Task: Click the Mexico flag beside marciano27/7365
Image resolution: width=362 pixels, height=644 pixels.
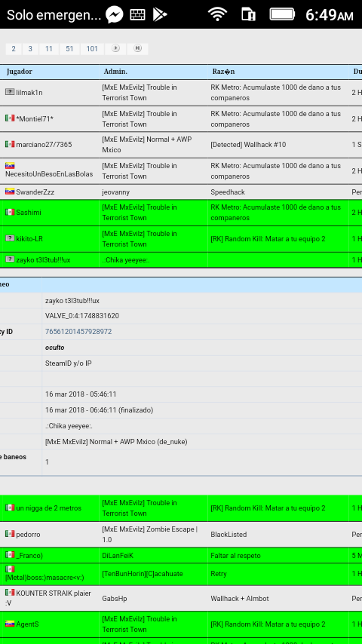Action: (x=10, y=144)
